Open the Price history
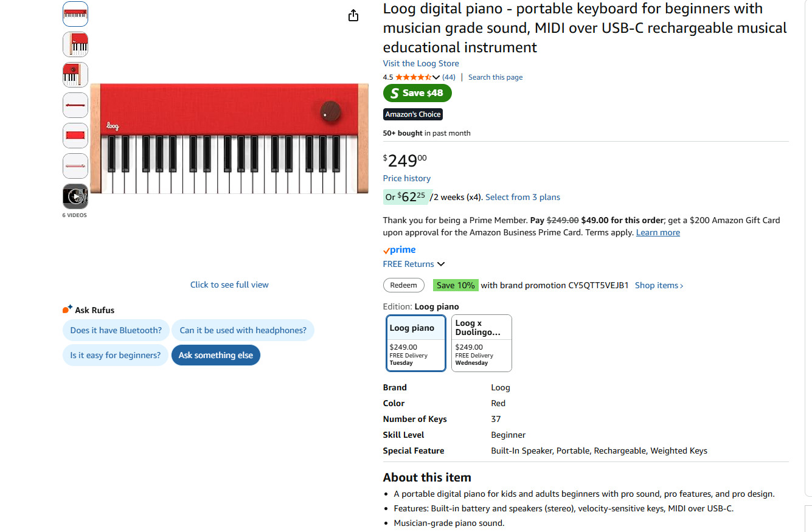Viewport: 812px width, 532px height. pyautogui.click(x=406, y=178)
